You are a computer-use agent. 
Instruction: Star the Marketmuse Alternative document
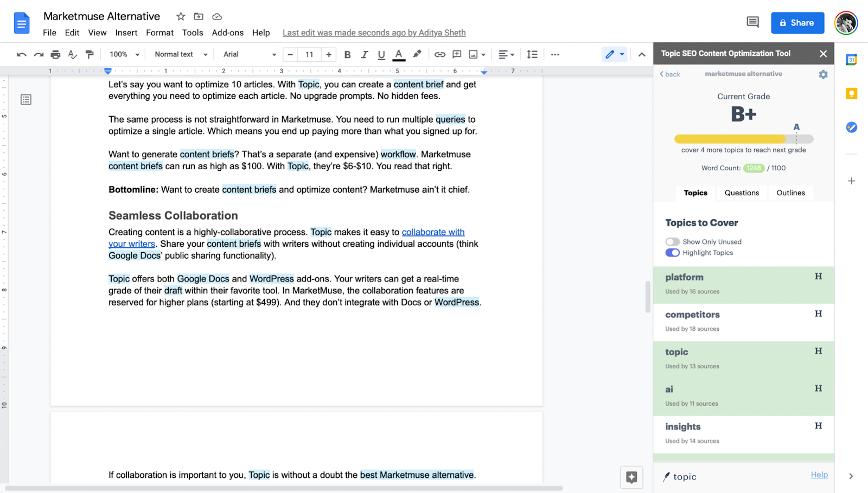point(181,16)
